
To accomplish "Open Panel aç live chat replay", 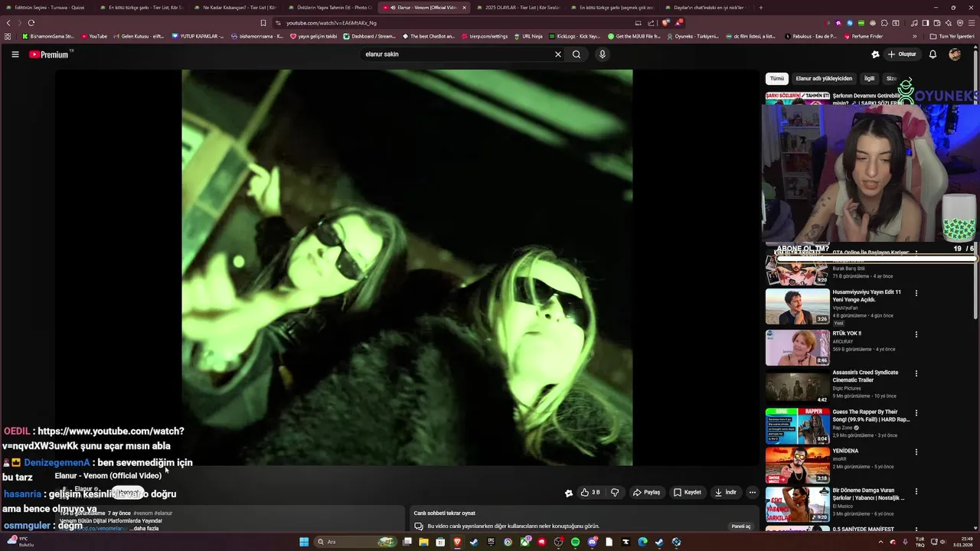I will tap(741, 527).
